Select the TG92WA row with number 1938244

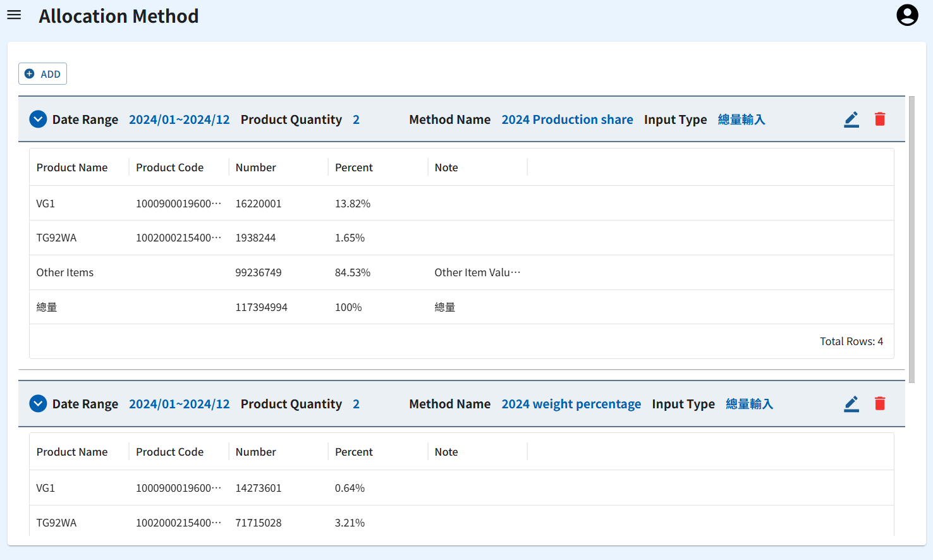point(461,238)
